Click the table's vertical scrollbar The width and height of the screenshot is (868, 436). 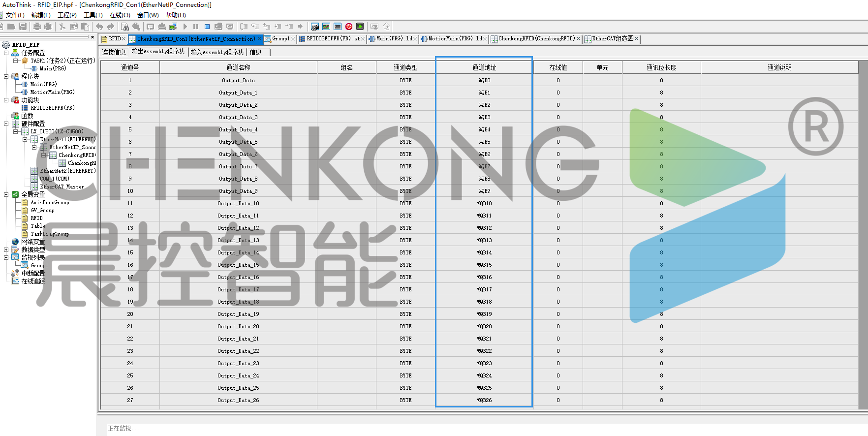tap(863, 235)
